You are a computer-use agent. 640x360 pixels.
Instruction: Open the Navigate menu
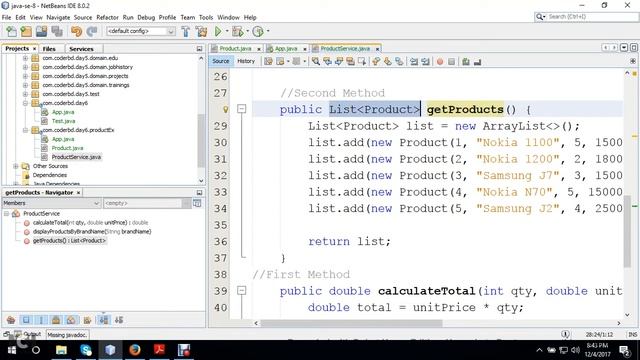pos(58,18)
